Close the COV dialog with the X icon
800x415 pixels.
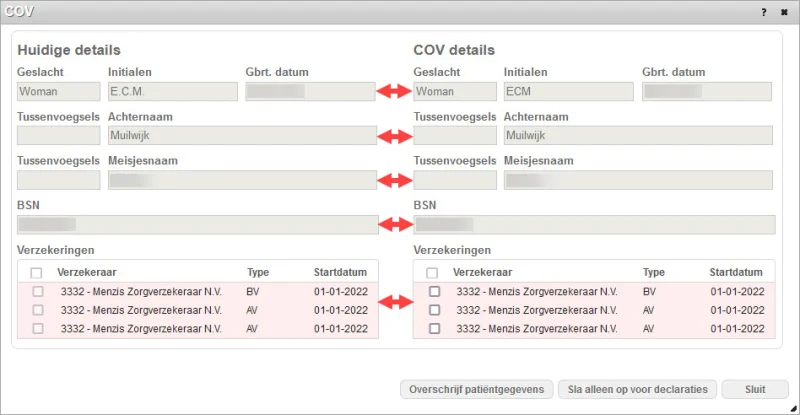pyautogui.click(x=784, y=11)
